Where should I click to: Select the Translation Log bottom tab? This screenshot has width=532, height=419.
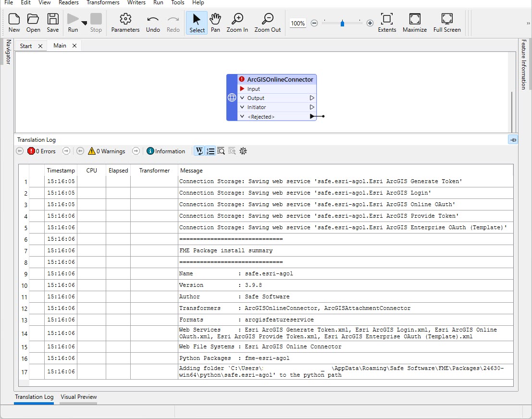tap(34, 396)
